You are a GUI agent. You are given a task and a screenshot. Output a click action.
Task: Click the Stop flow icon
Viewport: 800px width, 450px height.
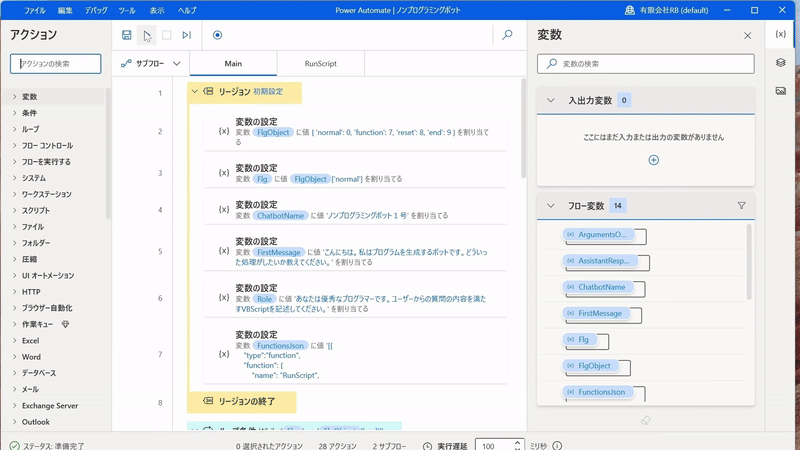pos(167,35)
